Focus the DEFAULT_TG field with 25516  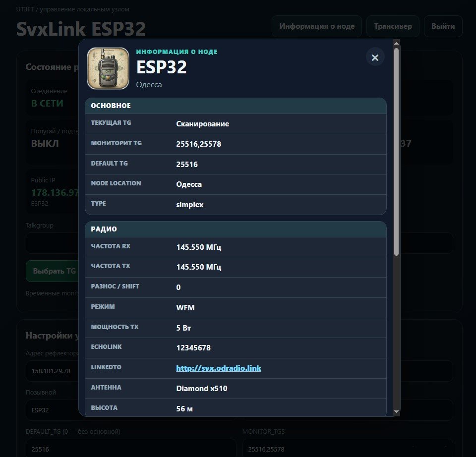click(x=131, y=448)
